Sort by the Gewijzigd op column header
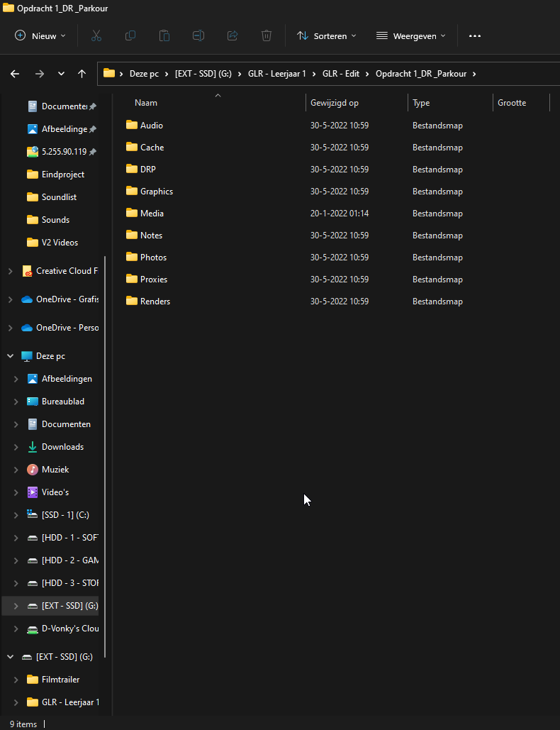 (335, 103)
